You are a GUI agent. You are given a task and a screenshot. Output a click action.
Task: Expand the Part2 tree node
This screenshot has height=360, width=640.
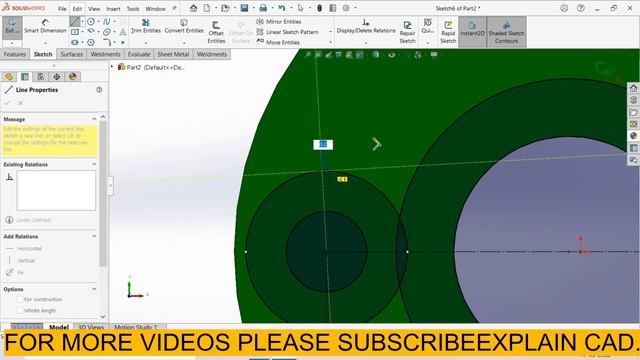[113, 67]
